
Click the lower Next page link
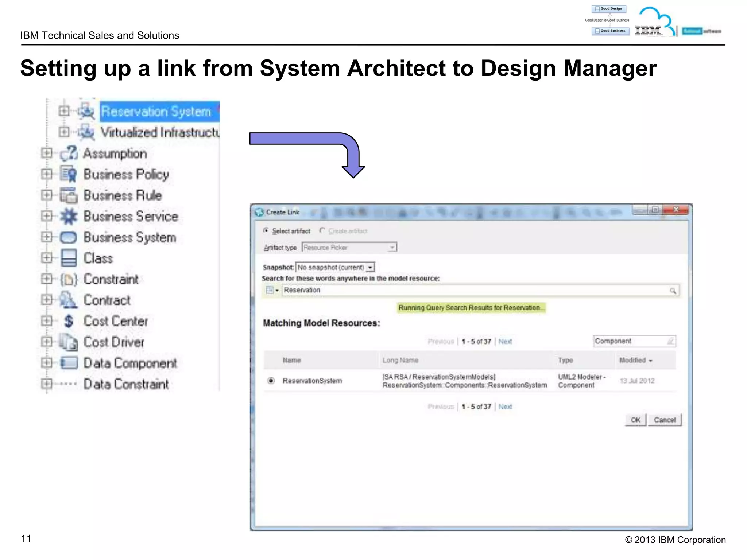(505, 407)
